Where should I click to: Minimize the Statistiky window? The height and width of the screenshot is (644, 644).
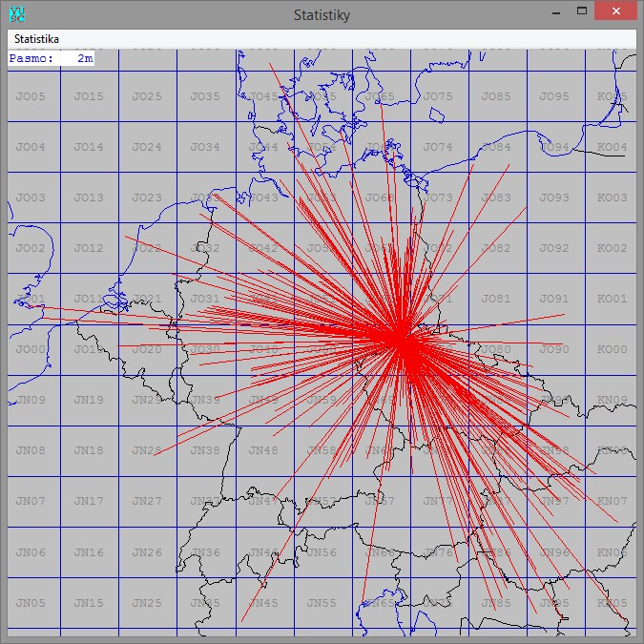click(x=556, y=11)
